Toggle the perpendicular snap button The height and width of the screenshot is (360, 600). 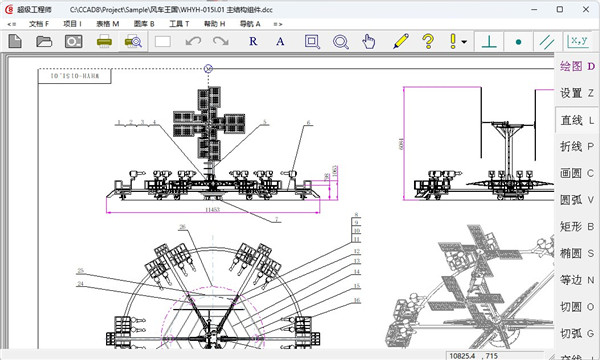pos(489,41)
